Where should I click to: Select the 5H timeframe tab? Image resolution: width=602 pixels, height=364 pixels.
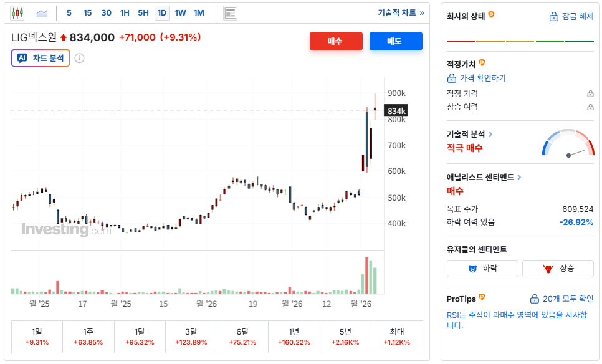pyautogui.click(x=144, y=12)
